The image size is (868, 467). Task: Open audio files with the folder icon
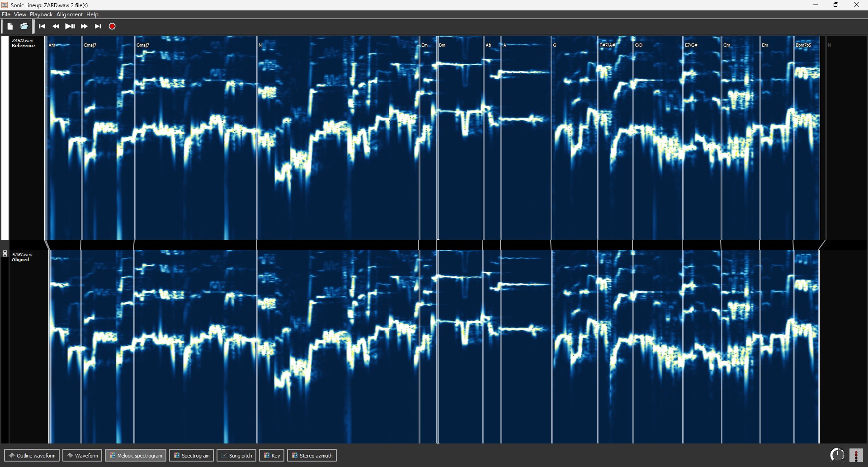(24, 26)
